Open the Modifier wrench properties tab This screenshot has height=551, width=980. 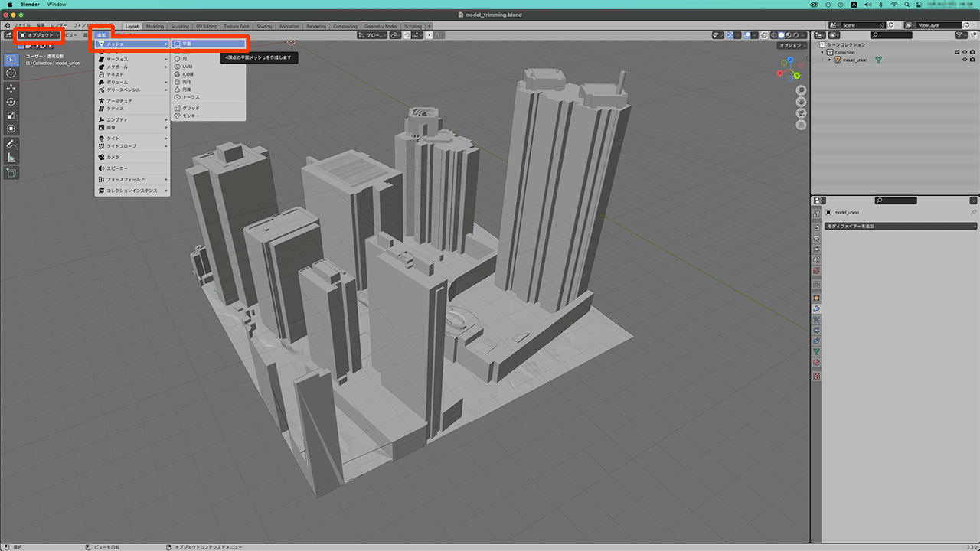point(816,308)
